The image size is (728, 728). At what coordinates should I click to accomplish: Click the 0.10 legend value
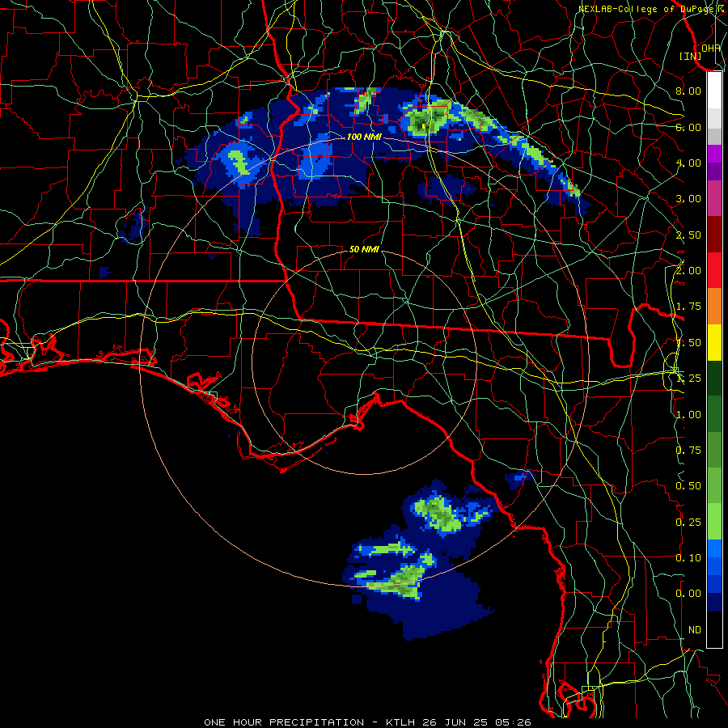pyautogui.click(x=688, y=557)
